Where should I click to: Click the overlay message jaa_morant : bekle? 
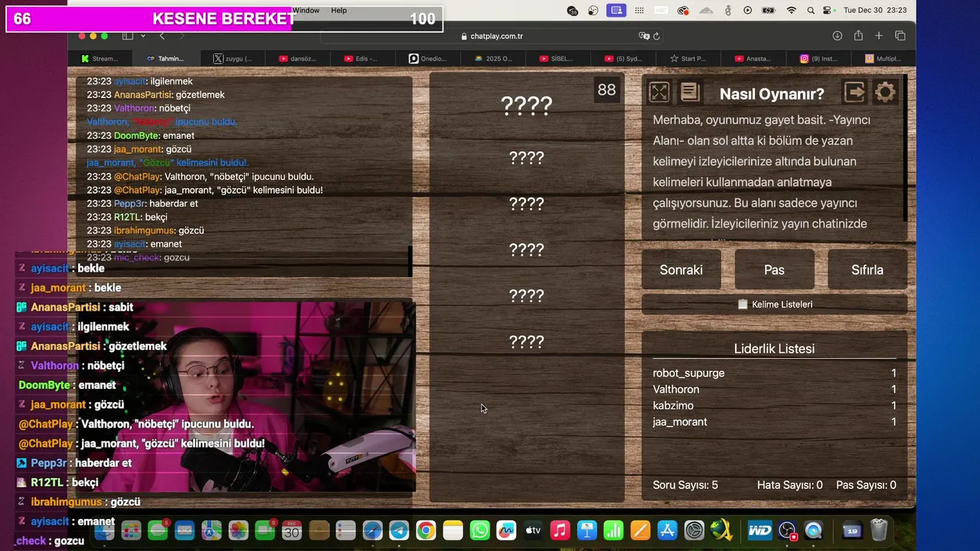point(69,288)
